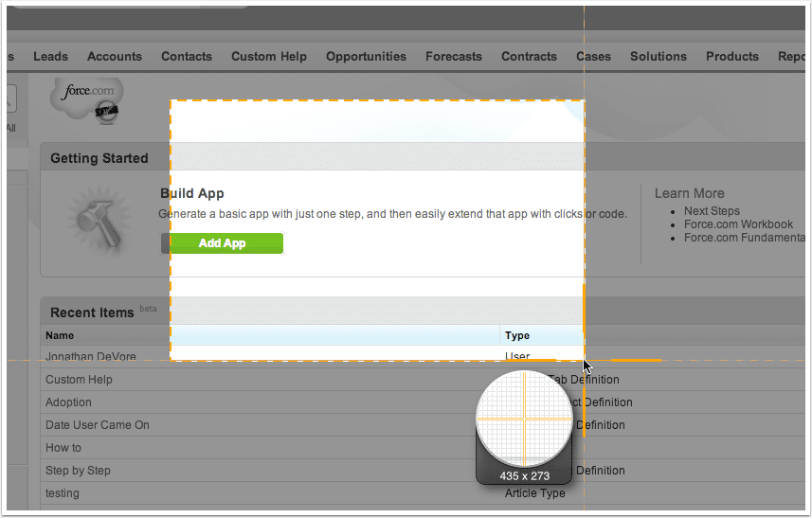Go to the Opportunities tab

(366, 57)
